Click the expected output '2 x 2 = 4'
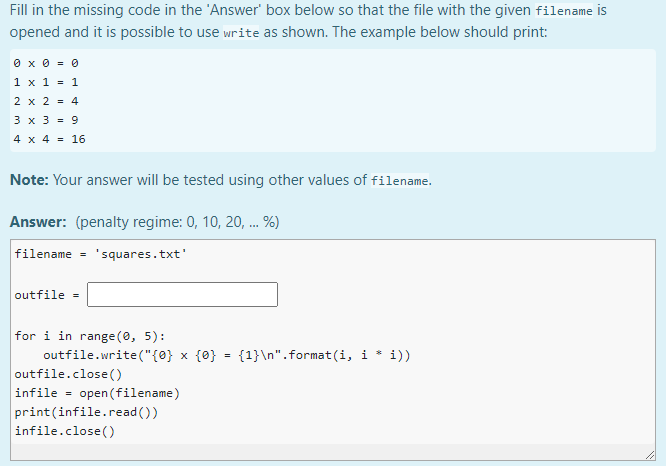This screenshot has height=466, width=666. click(46, 101)
